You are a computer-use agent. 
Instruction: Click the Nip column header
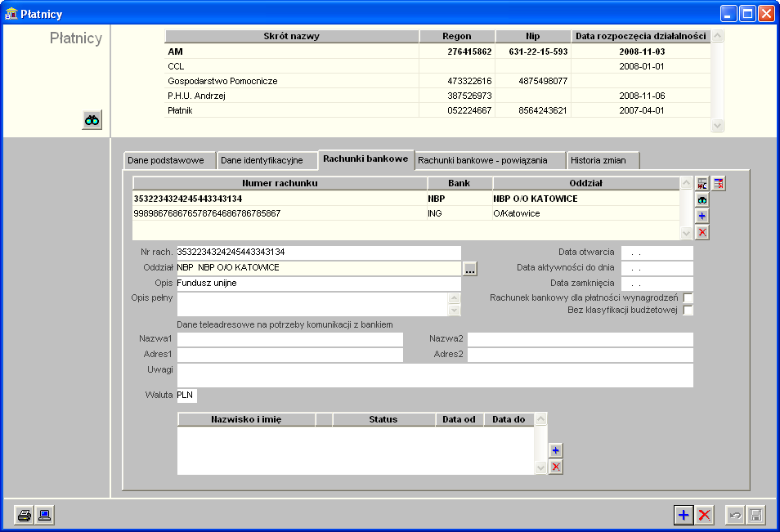click(x=533, y=36)
